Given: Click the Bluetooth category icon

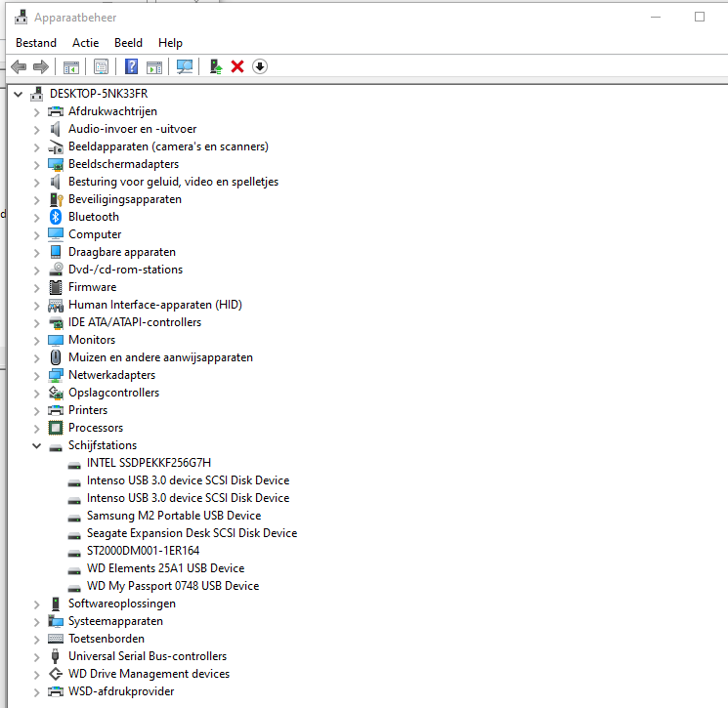Looking at the screenshot, I should (56, 217).
